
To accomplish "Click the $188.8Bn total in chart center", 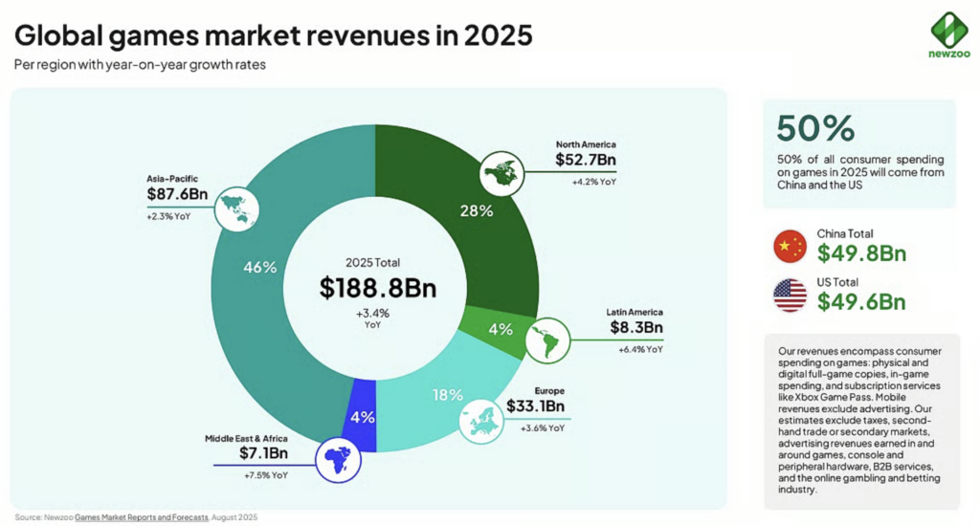I will pyautogui.click(x=373, y=286).
